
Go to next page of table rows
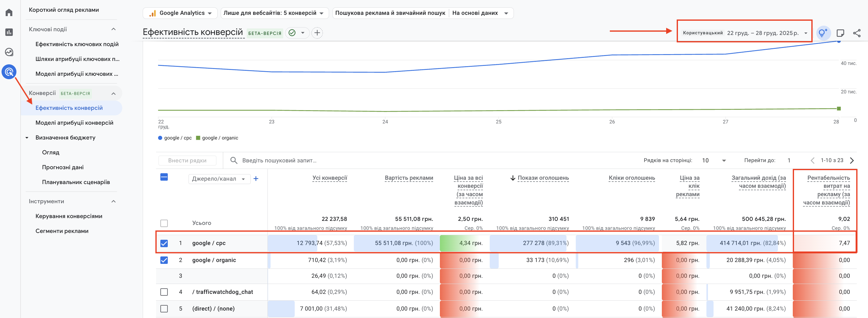pos(852,160)
